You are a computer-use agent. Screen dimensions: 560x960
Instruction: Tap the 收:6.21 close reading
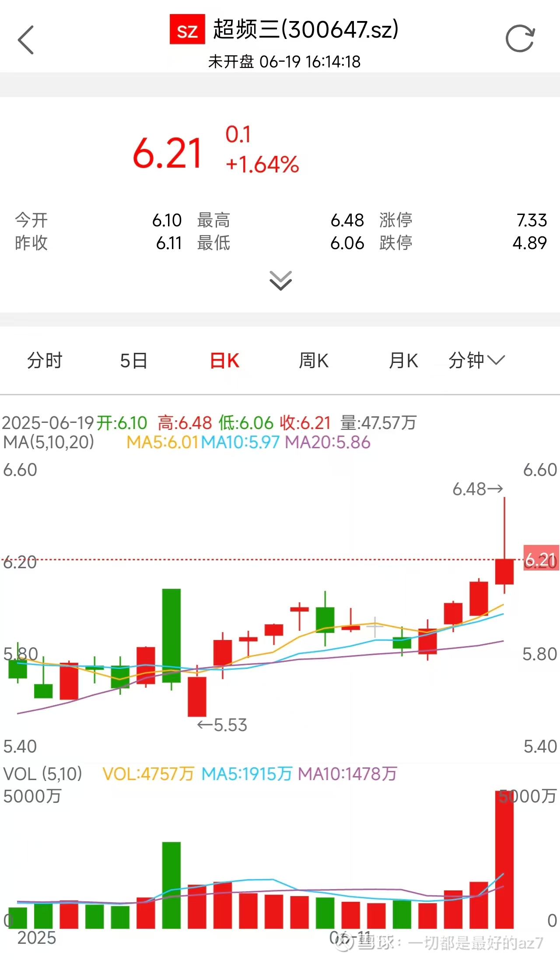pos(305,423)
